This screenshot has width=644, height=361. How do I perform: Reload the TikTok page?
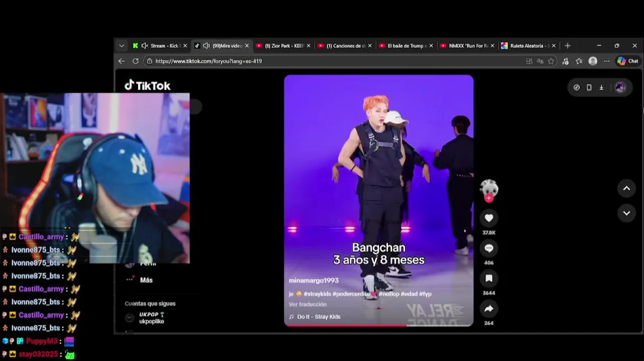(135, 61)
